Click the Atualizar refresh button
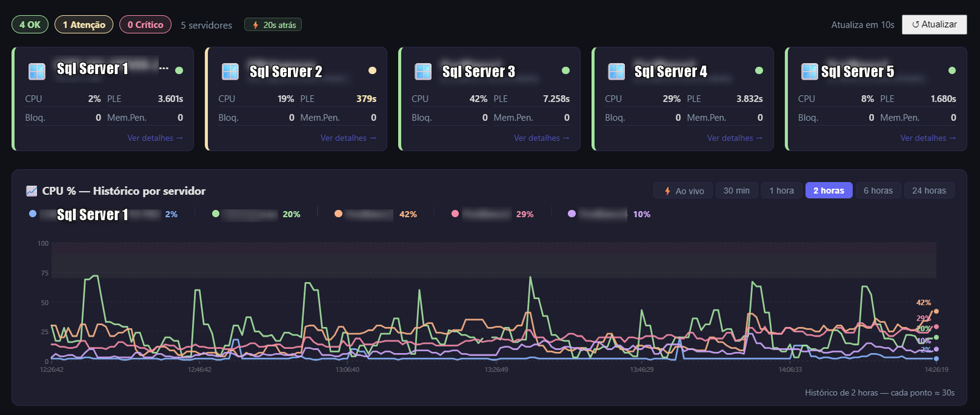 click(934, 25)
